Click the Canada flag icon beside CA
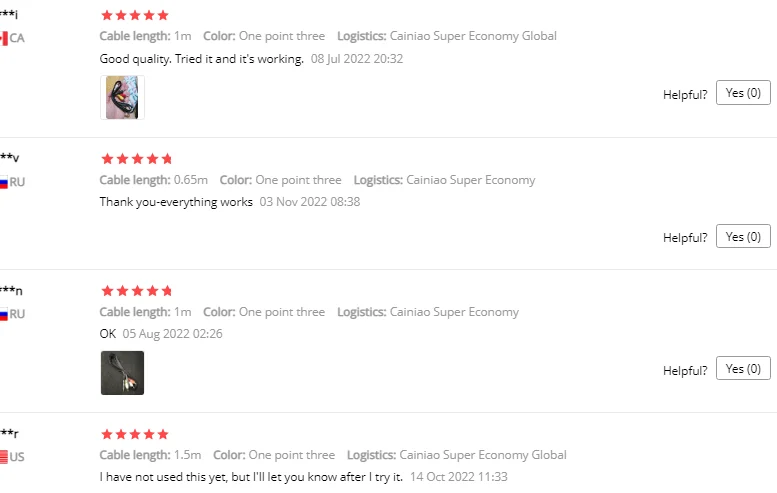This screenshot has width=777, height=493. tap(4, 38)
